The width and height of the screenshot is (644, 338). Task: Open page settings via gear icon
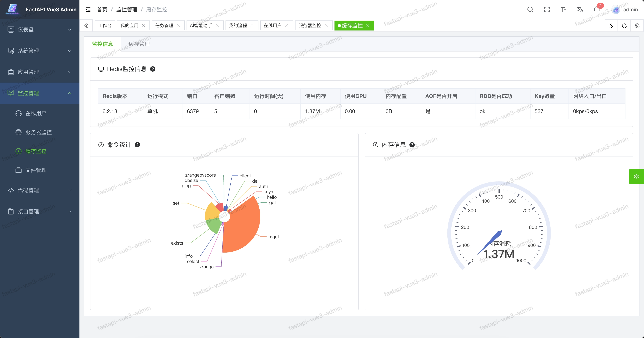[x=637, y=26]
